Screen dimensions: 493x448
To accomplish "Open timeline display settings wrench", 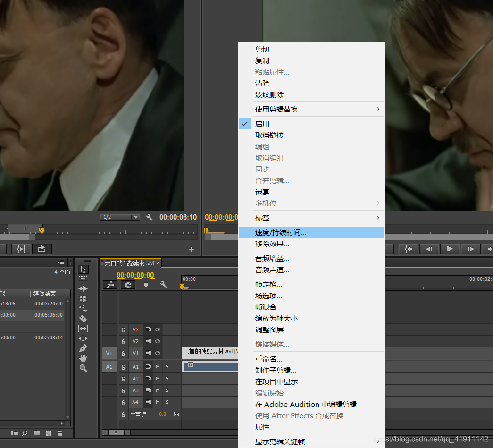I will [164, 285].
